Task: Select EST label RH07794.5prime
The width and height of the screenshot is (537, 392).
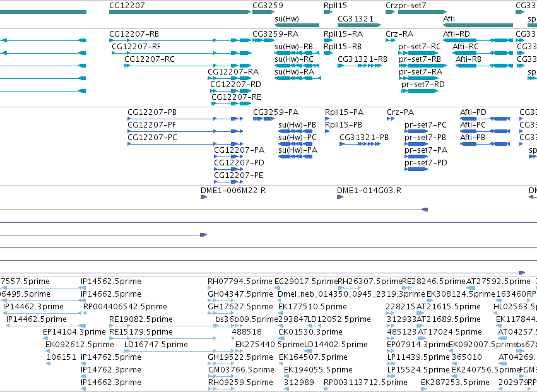Action: [240, 282]
